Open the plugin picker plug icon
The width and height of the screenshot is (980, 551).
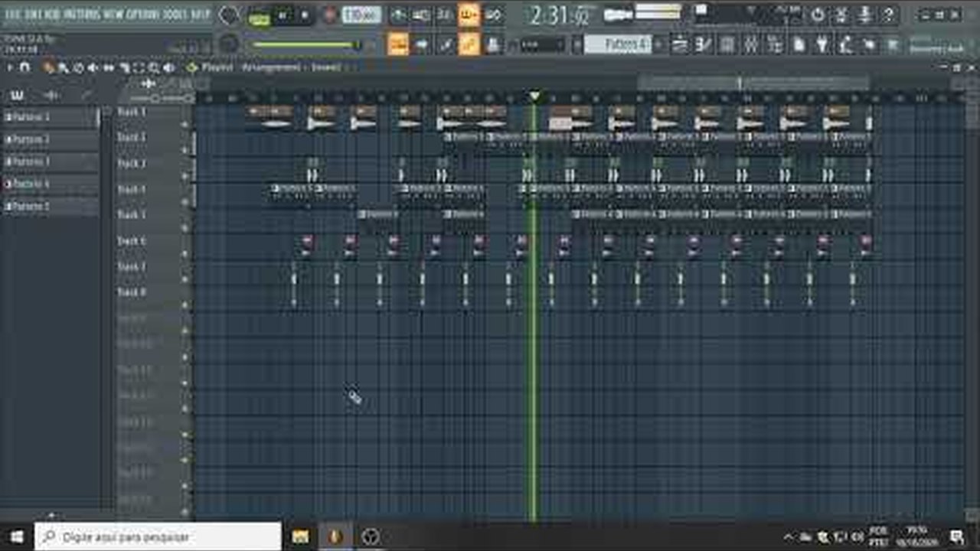click(x=821, y=44)
